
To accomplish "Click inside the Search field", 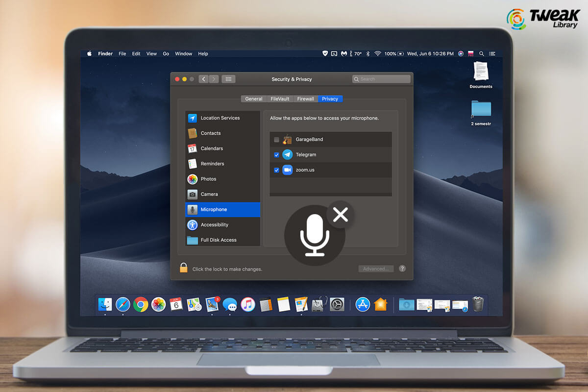I will coord(381,79).
